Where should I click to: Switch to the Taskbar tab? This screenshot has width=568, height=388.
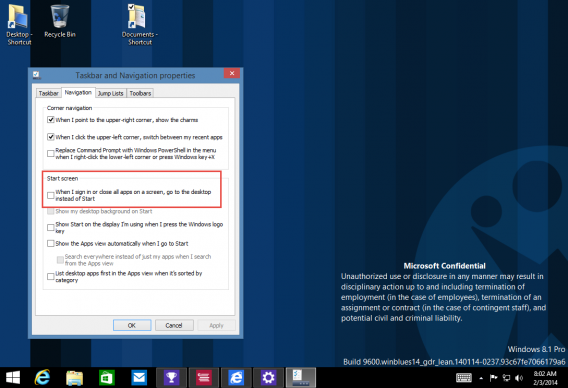point(49,93)
